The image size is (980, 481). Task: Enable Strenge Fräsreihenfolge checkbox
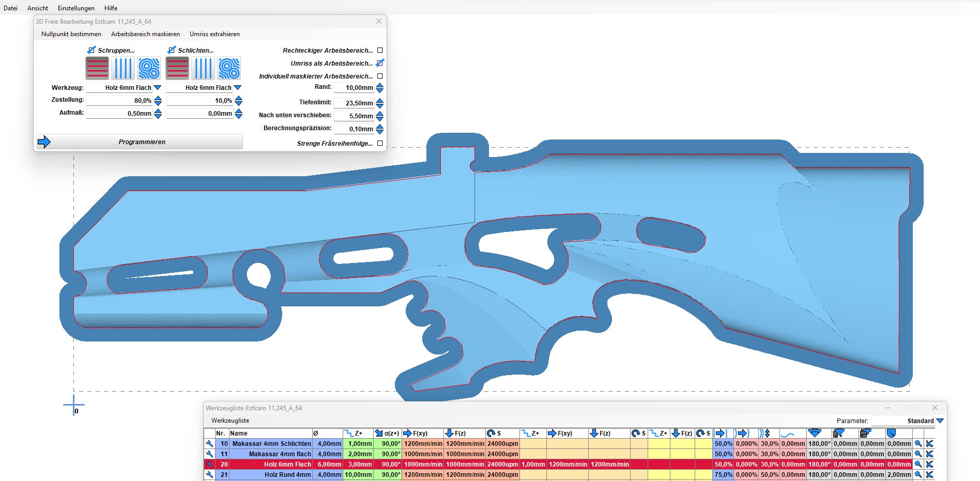[380, 143]
